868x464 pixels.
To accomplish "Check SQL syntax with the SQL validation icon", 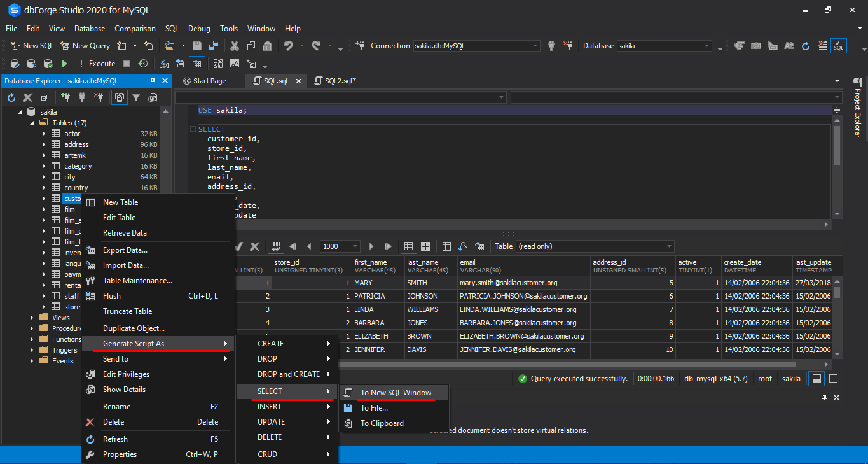I will pyautogui.click(x=839, y=46).
